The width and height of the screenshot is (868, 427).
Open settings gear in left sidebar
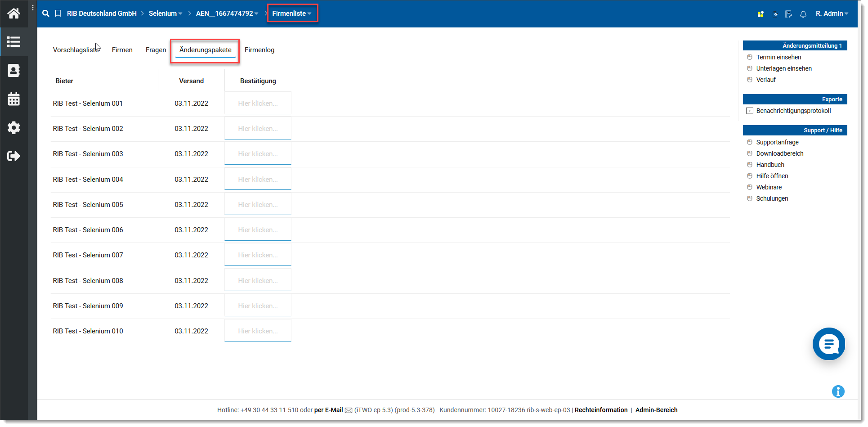point(13,128)
